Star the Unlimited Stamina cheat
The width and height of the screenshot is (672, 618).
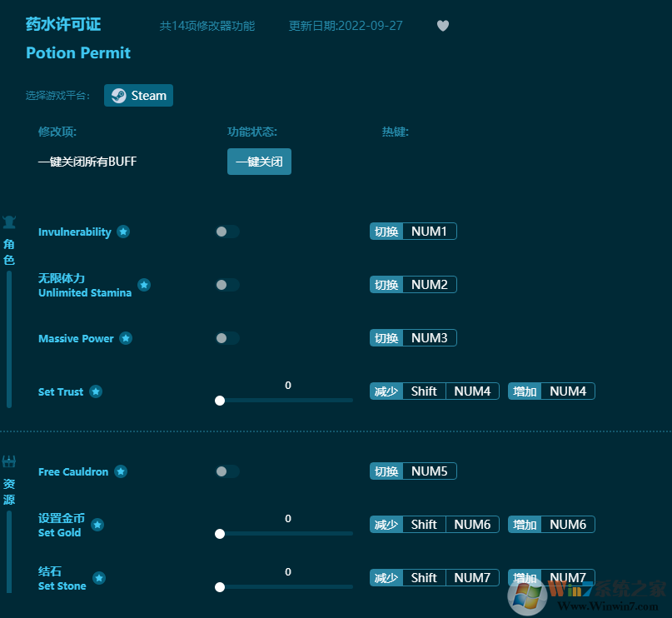point(144,285)
